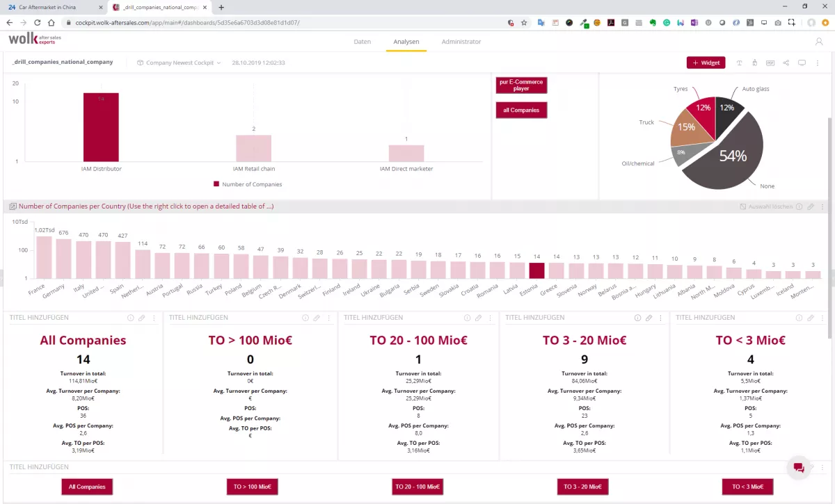
Task: Export the dashboard as PDF
Action: (770, 63)
